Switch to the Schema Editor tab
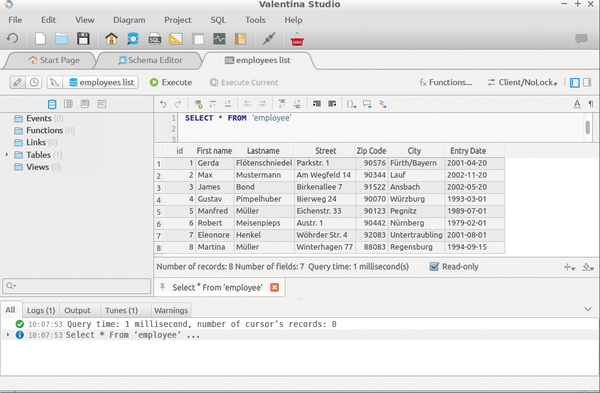Screen dimensions: 600x393 click(x=150, y=60)
